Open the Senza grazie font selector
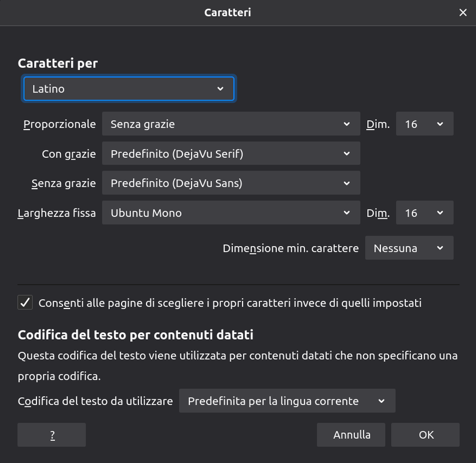Image resolution: width=476 pixels, height=463 pixels. coord(231,183)
